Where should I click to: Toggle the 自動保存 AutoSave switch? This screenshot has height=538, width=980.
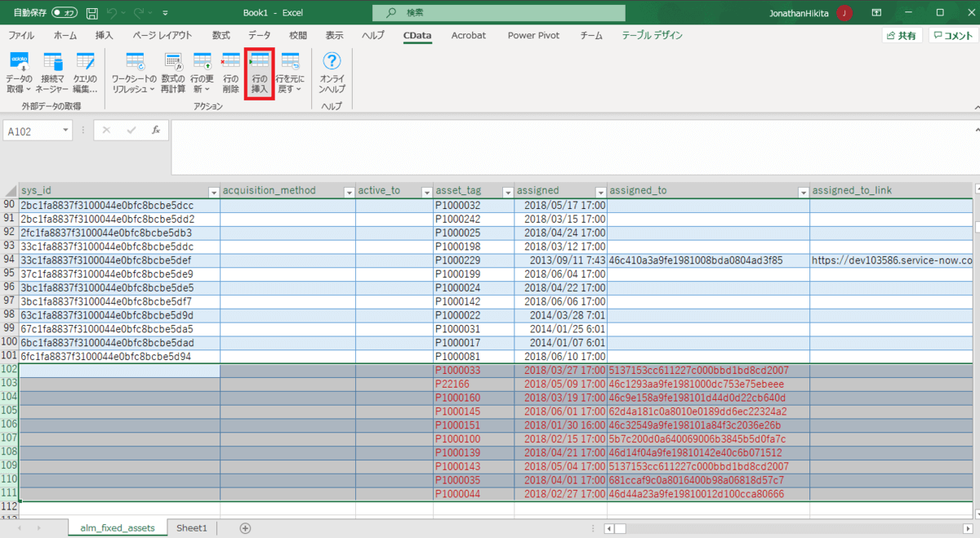(x=65, y=13)
